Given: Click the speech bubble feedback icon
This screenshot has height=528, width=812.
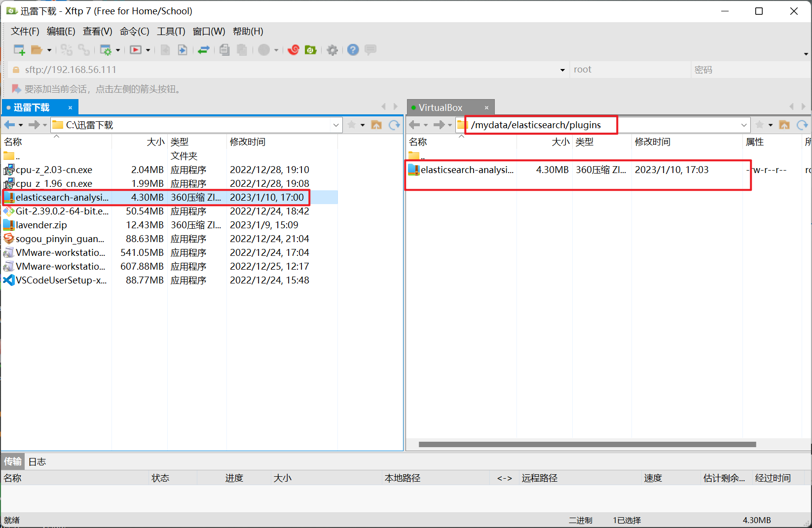Looking at the screenshot, I should (370, 50).
